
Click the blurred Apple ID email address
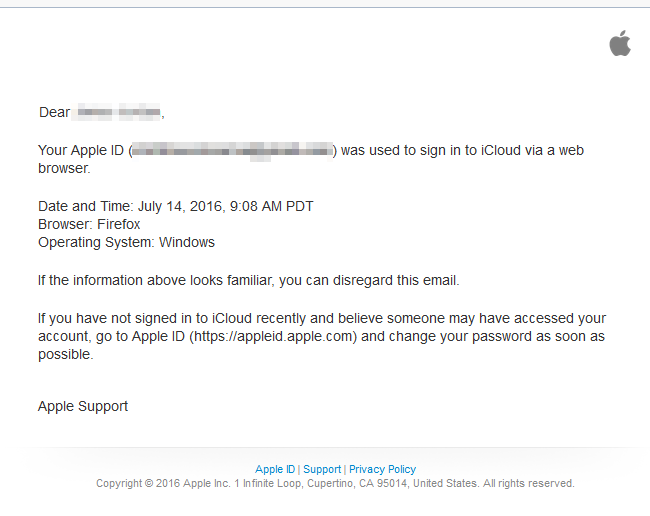(x=232, y=150)
